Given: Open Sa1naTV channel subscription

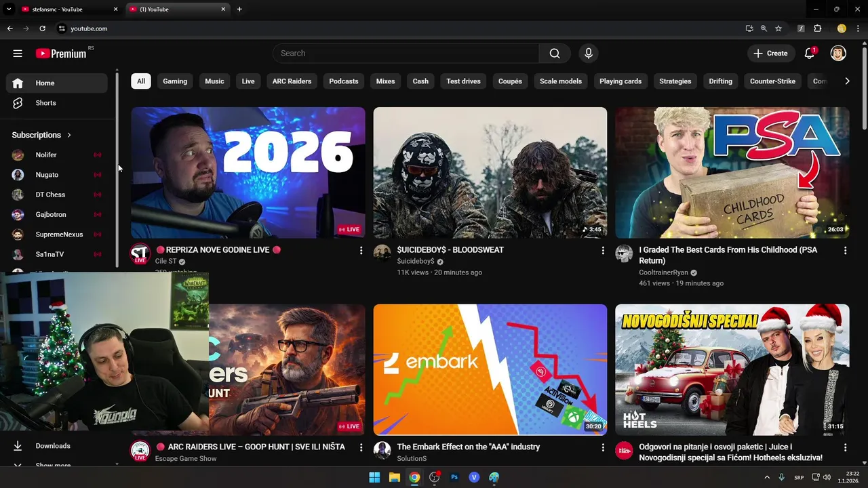Looking at the screenshot, I should pyautogui.click(x=57, y=254).
